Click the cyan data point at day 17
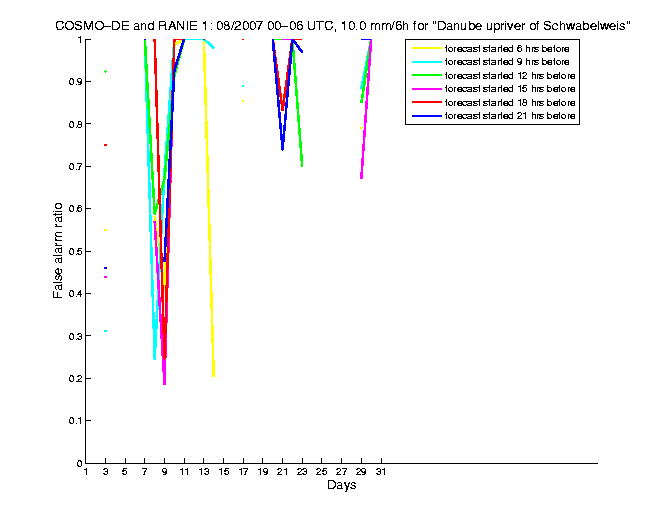Viewport: 660px width, 520px height. [243, 86]
